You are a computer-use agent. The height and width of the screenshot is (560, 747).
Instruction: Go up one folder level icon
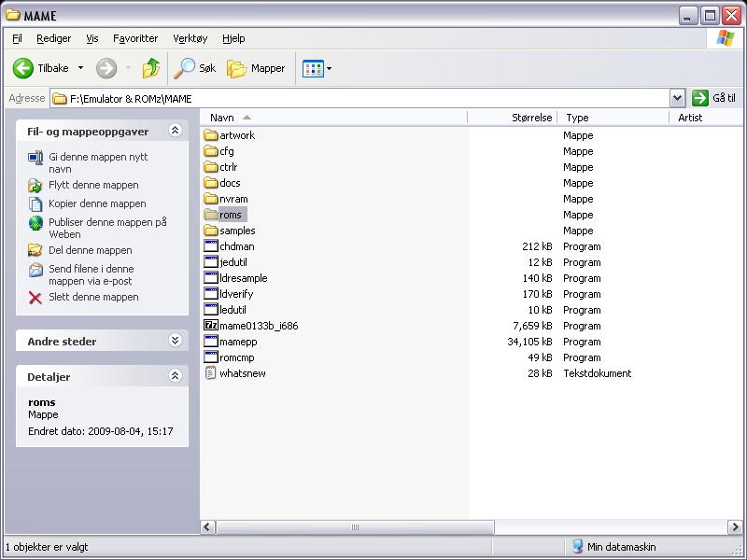(x=151, y=68)
